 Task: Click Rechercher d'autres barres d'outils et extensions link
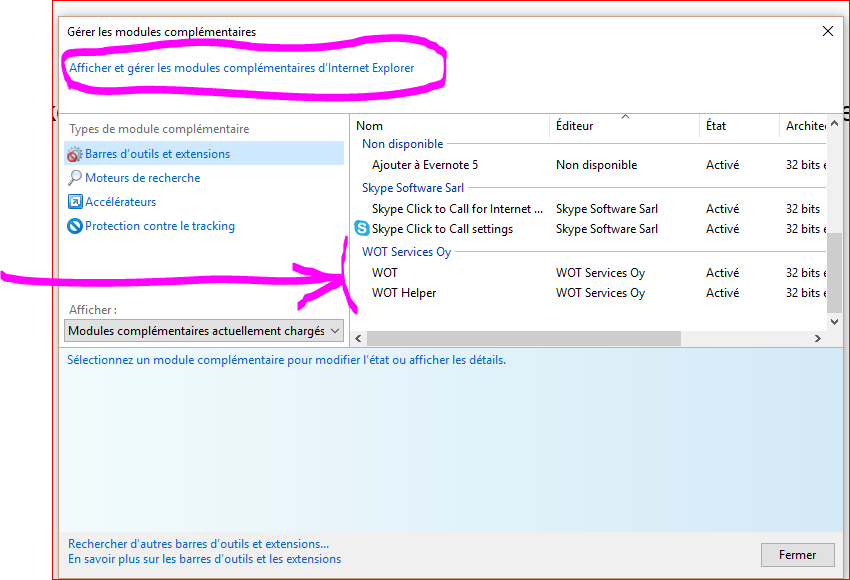click(x=198, y=544)
